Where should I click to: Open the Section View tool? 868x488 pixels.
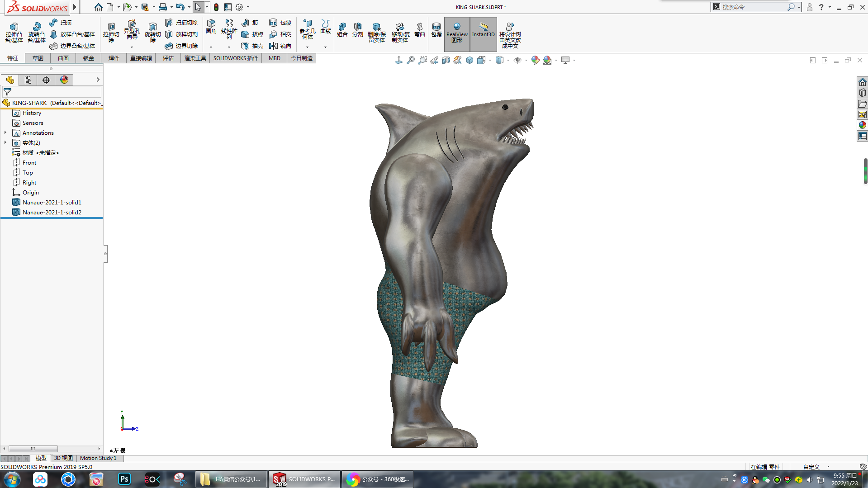tap(446, 60)
